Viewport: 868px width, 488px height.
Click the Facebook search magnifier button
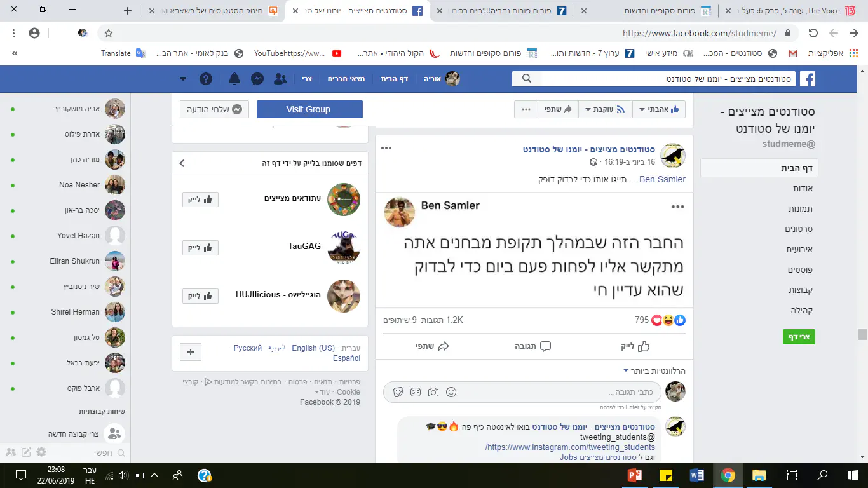point(526,79)
